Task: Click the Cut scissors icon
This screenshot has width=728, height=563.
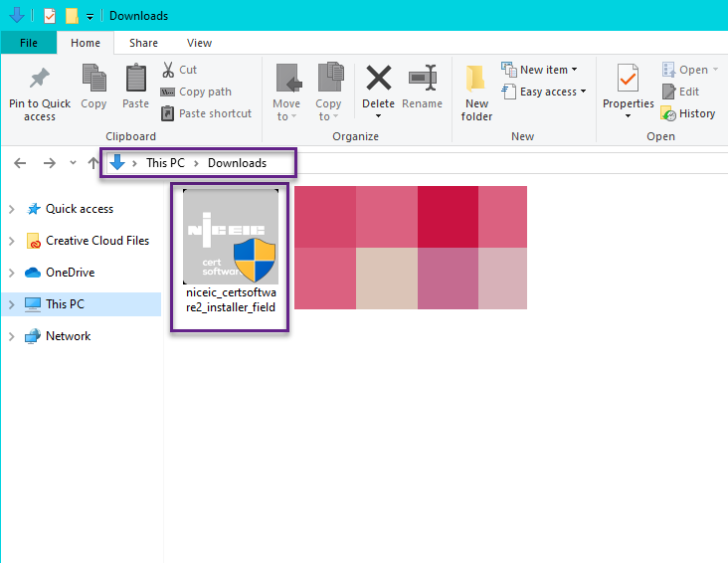Action: pos(168,70)
